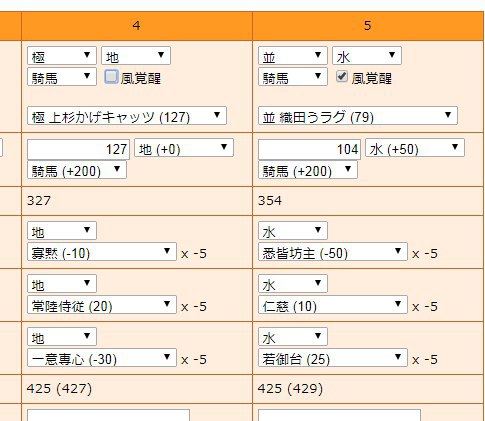Open the 極 rarity dropdown in column 4
This screenshot has width=485, height=421.
62,56
